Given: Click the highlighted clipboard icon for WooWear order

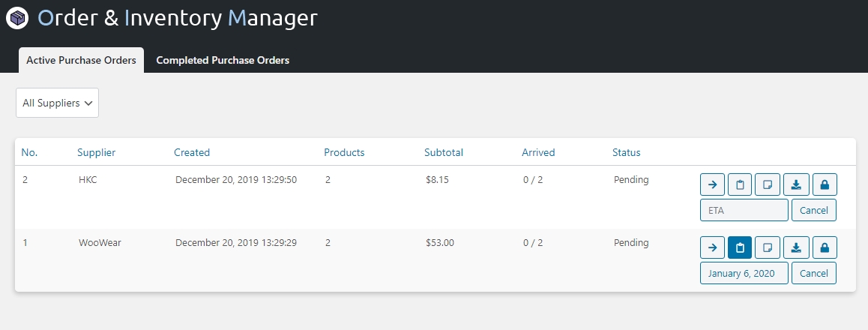Looking at the screenshot, I should (740, 247).
